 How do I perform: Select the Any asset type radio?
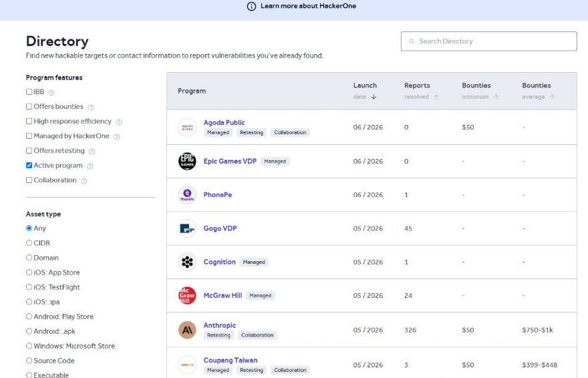(x=29, y=228)
